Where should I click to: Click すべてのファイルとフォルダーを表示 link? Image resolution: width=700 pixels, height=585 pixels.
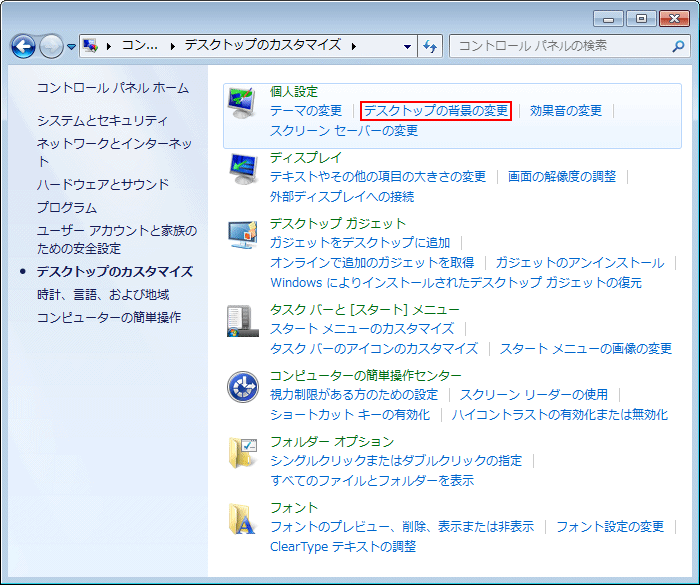[372, 481]
